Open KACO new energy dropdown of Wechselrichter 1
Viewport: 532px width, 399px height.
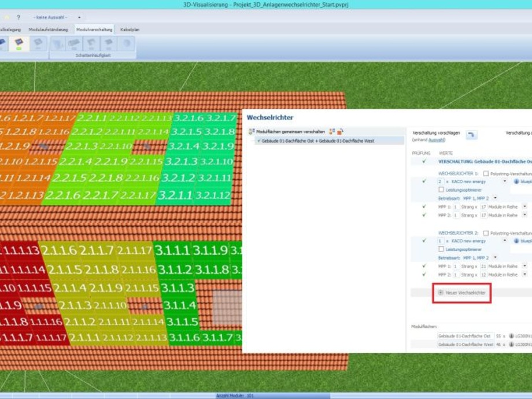click(x=505, y=181)
